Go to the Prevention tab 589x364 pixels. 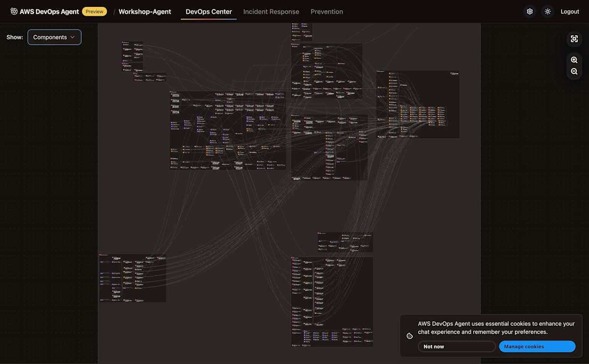click(327, 12)
